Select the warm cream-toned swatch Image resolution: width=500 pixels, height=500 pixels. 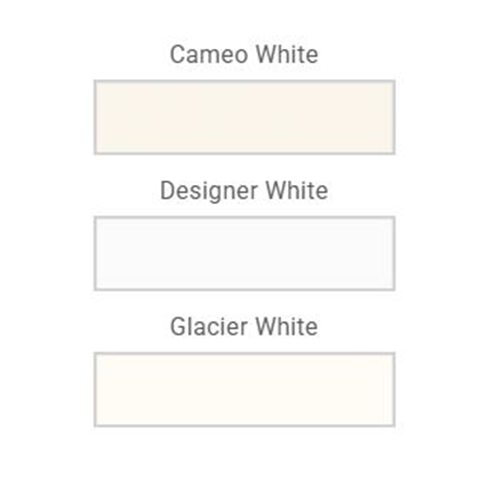[x=244, y=117]
